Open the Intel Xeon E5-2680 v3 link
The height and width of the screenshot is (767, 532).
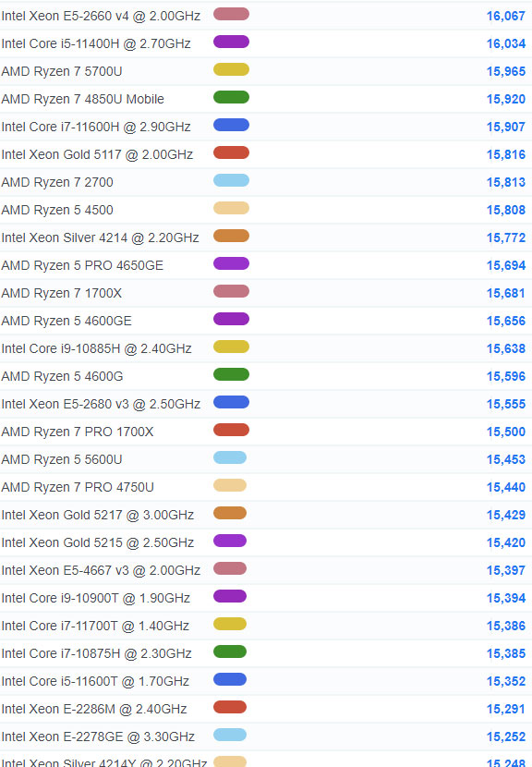tap(101, 404)
